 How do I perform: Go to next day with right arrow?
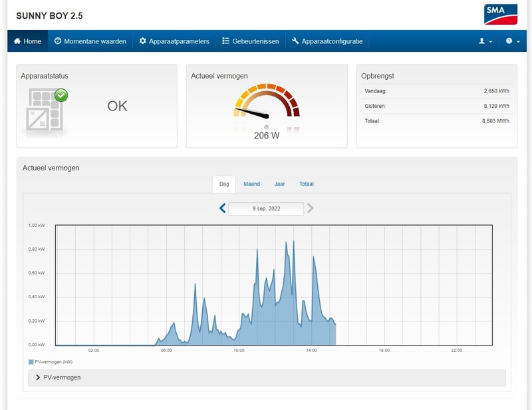310,208
